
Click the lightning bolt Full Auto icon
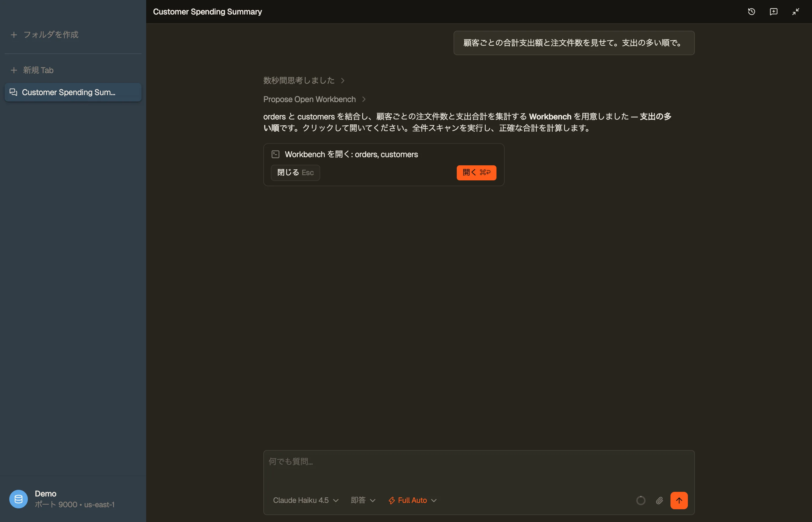392,500
